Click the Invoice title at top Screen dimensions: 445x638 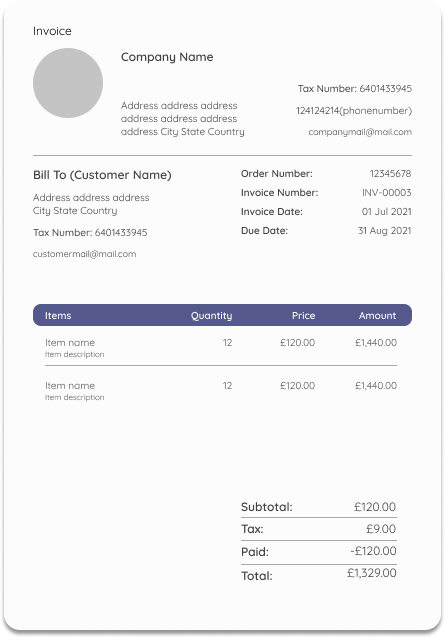[x=52, y=31]
